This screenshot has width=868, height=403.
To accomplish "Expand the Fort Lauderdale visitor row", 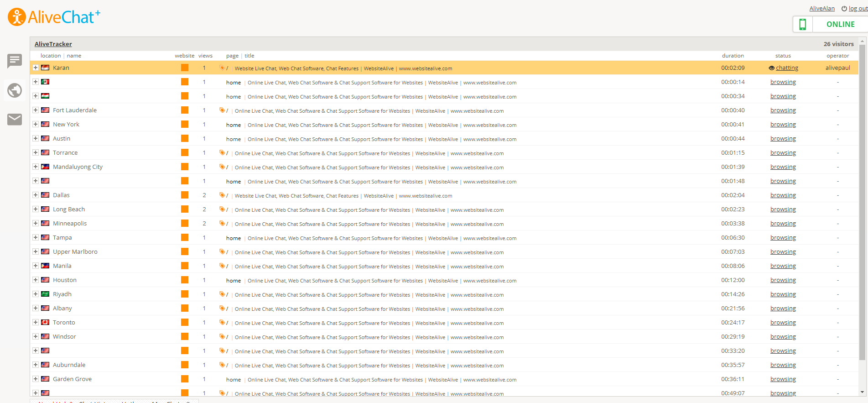I will pos(35,110).
